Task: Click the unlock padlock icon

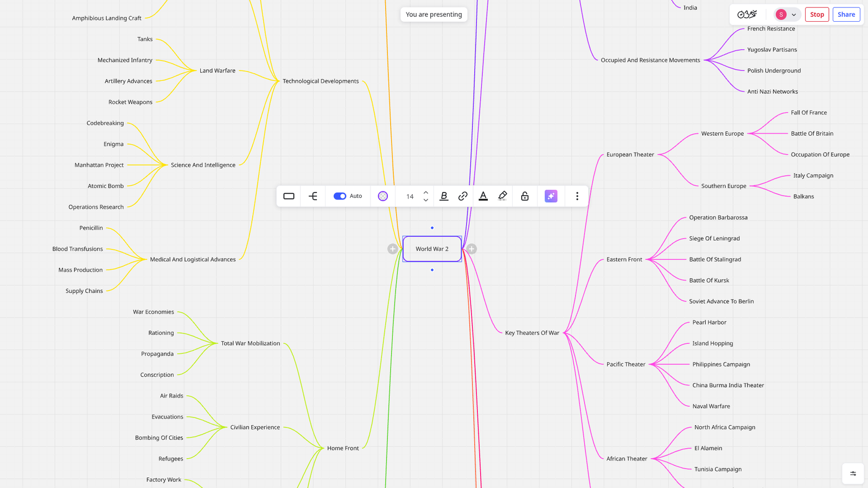Action: tap(525, 196)
